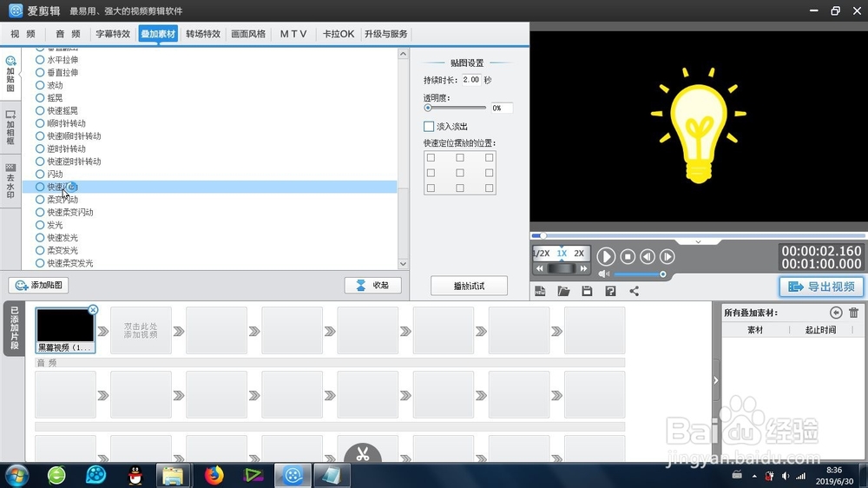Screen dimensions: 868x488
Task: Open the QQ penguin taskbar icon
Action: (x=135, y=475)
